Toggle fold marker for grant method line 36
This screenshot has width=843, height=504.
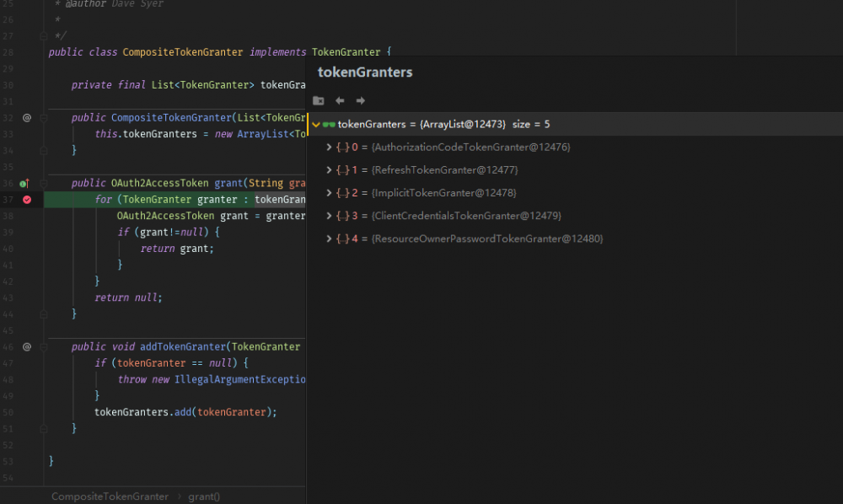(x=42, y=183)
